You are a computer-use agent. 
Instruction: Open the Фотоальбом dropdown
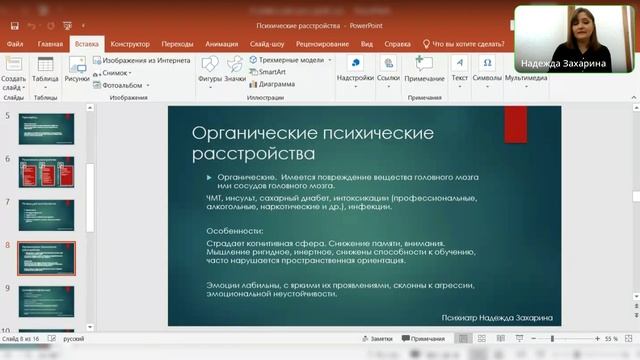tap(121, 85)
